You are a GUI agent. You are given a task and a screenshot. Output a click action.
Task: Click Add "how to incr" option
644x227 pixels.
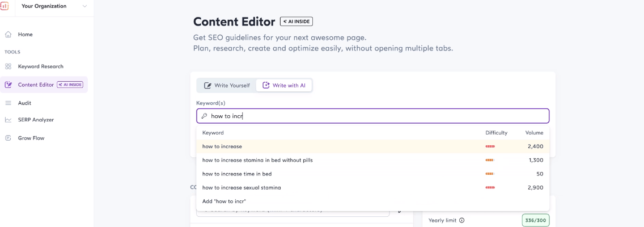coord(224,201)
